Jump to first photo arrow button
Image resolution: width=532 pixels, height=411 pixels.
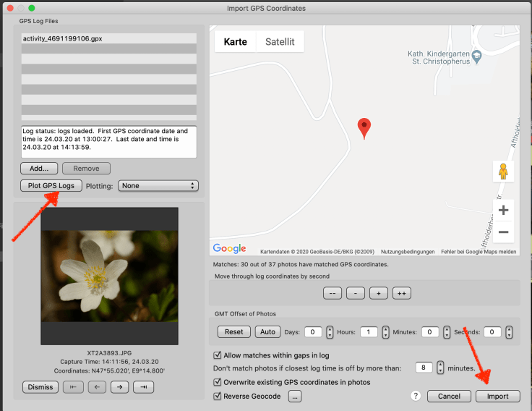click(74, 387)
